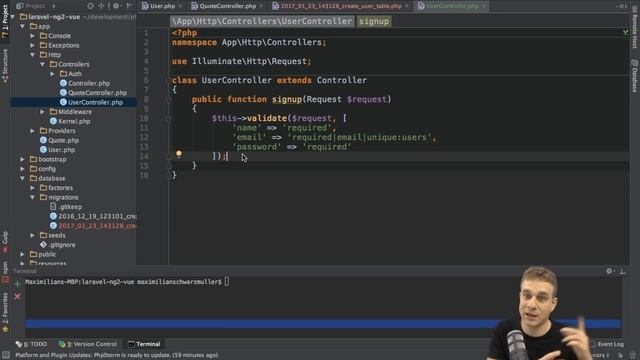Click the yellow intention lightbulb on line 14
The image size is (640, 360).
click(179, 154)
